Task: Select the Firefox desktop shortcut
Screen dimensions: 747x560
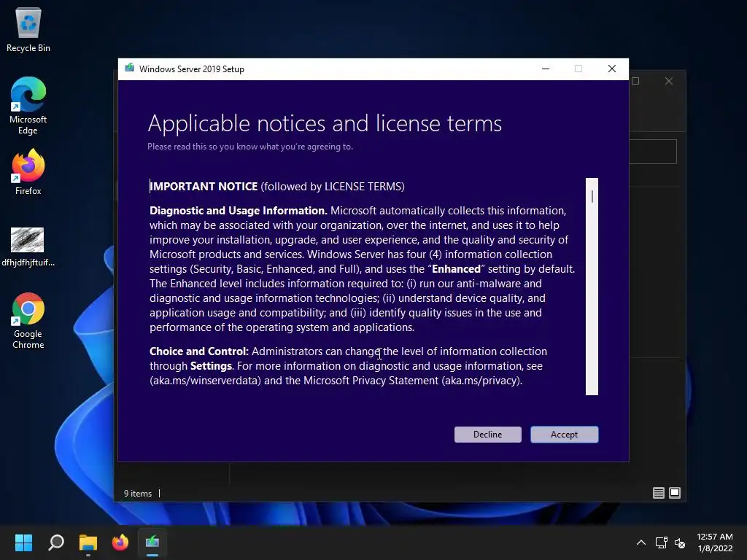Action: (28, 172)
